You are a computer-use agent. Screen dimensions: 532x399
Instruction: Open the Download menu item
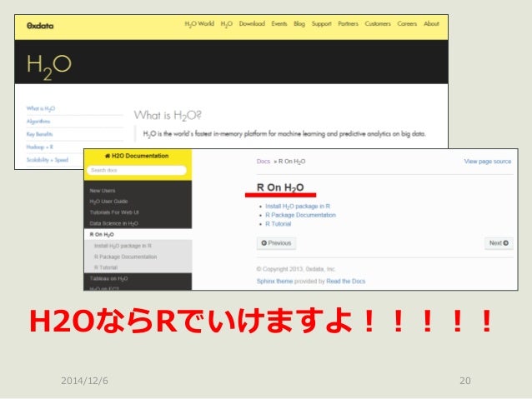click(252, 23)
